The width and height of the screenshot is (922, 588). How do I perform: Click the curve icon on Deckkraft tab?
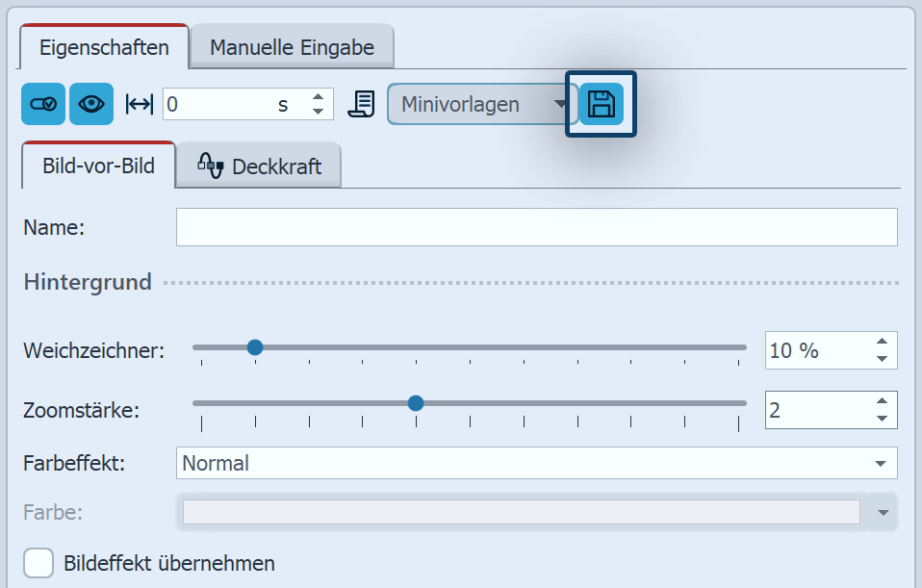tap(211, 165)
